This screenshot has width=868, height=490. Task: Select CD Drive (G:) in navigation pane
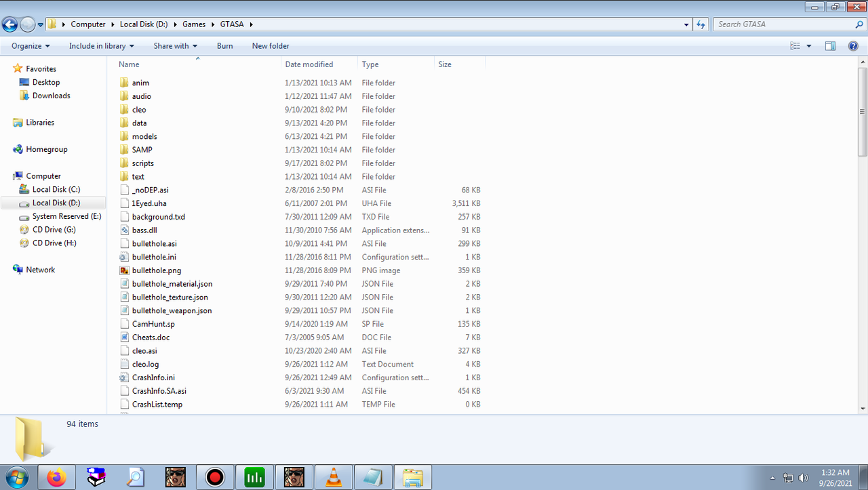tap(54, 230)
